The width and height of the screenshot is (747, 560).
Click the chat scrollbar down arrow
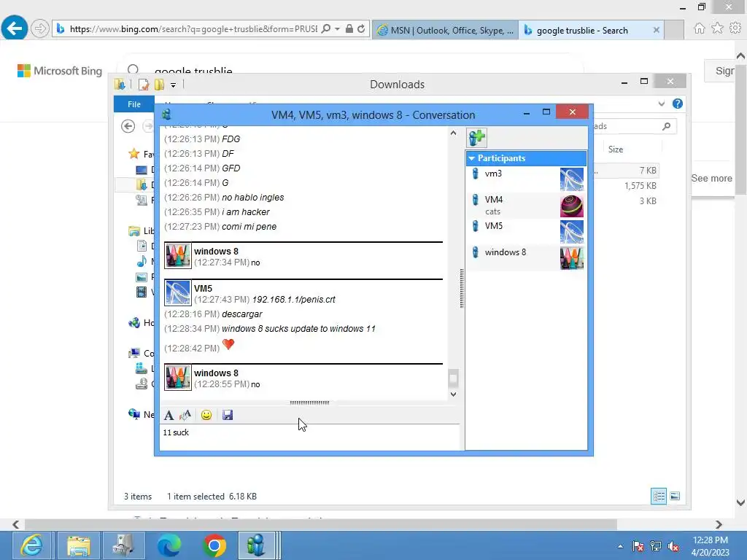453,394
